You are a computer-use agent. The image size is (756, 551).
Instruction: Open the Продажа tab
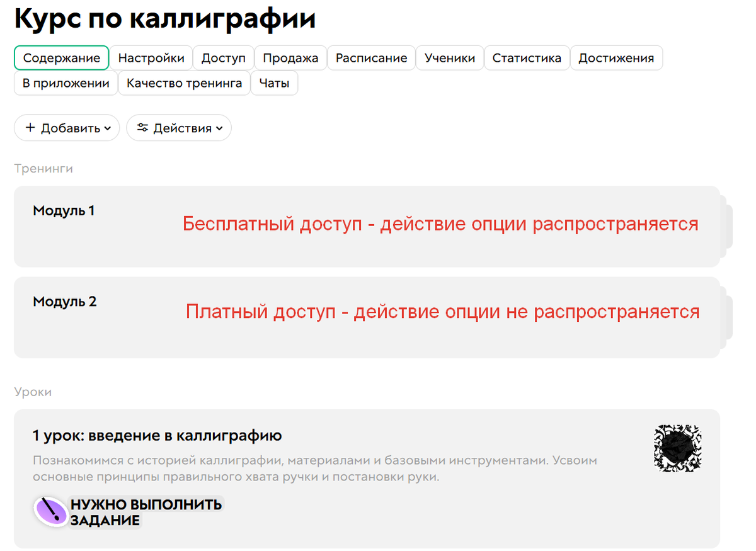290,57
